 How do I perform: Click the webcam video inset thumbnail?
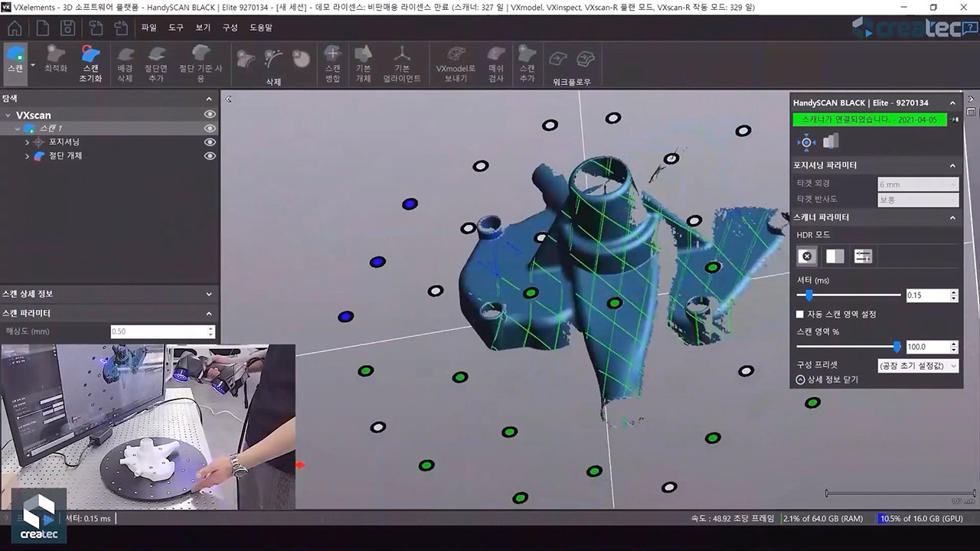pyautogui.click(x=148, y=426)
